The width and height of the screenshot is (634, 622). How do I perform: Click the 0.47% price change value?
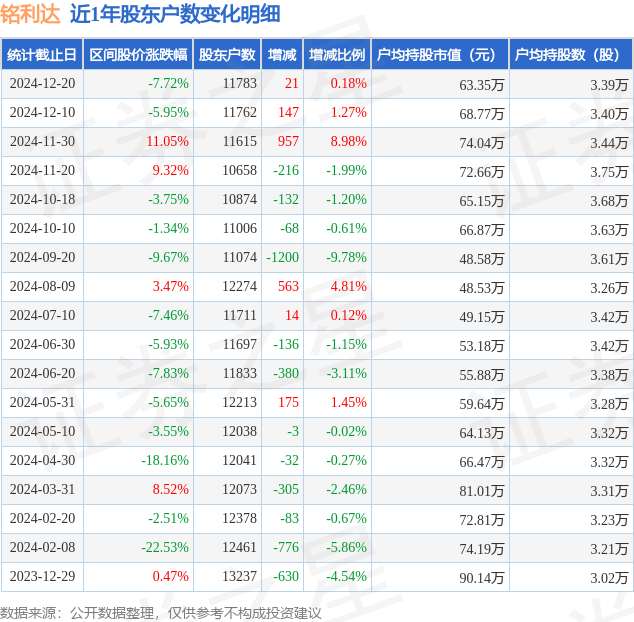coord(171,576)
